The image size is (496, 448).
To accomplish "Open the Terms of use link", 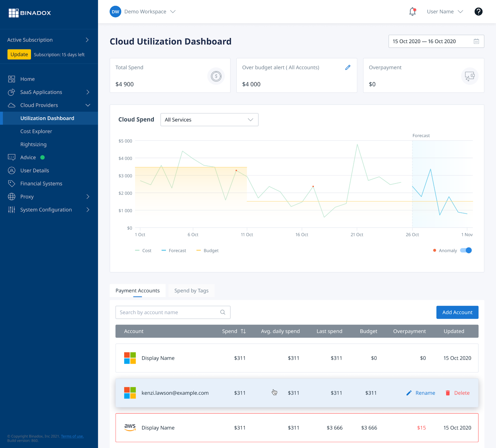I will 72,436.
